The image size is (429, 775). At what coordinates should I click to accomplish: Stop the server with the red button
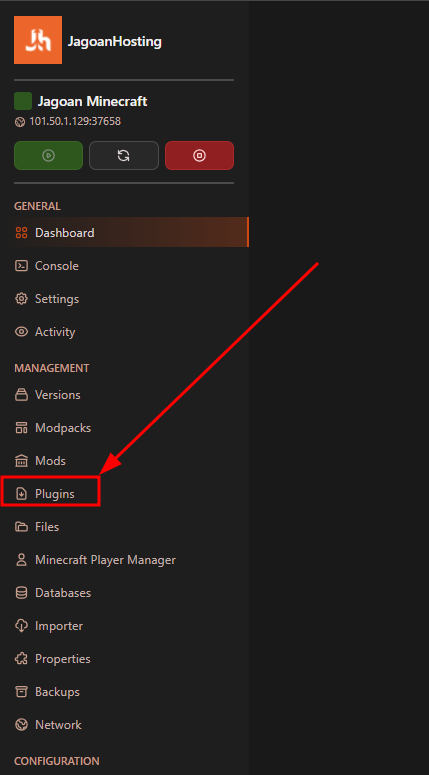[x=199, y=156]
